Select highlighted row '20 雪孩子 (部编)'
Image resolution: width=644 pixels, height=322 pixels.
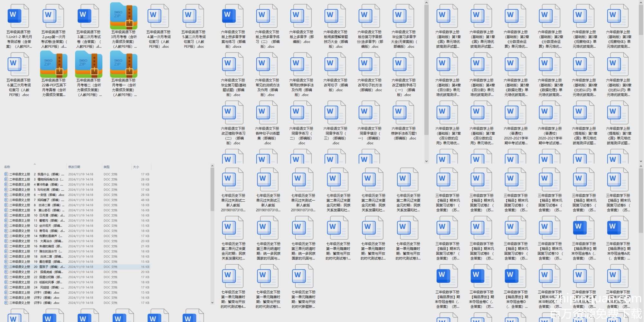point(77,267)
